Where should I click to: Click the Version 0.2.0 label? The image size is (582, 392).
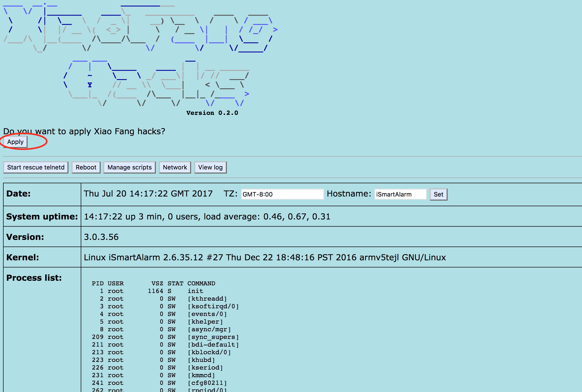(212, 113)
